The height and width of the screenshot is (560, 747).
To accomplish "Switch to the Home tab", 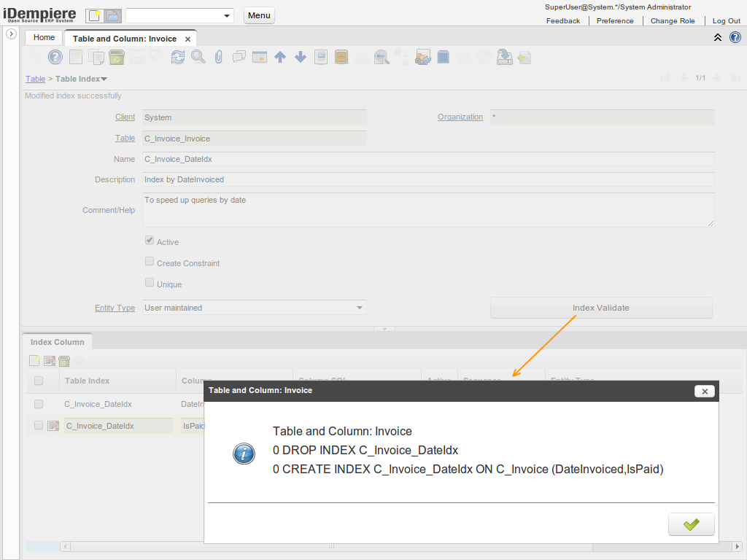I will [44, 37].
